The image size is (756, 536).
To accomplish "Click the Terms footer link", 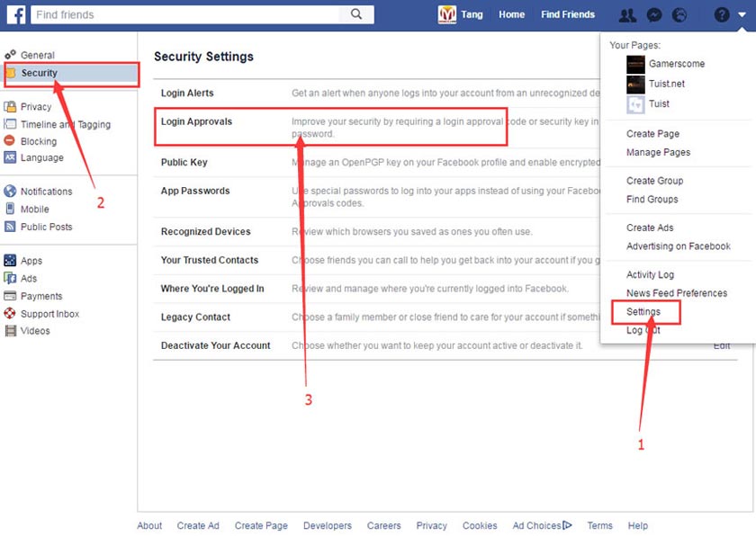I will pyautogui.click(x=599, y=525).
